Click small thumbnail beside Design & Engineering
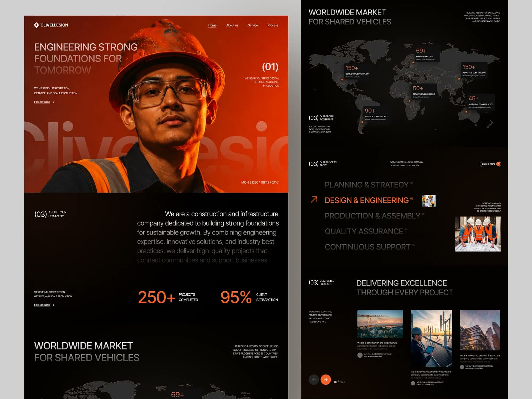 click(429, 201)
